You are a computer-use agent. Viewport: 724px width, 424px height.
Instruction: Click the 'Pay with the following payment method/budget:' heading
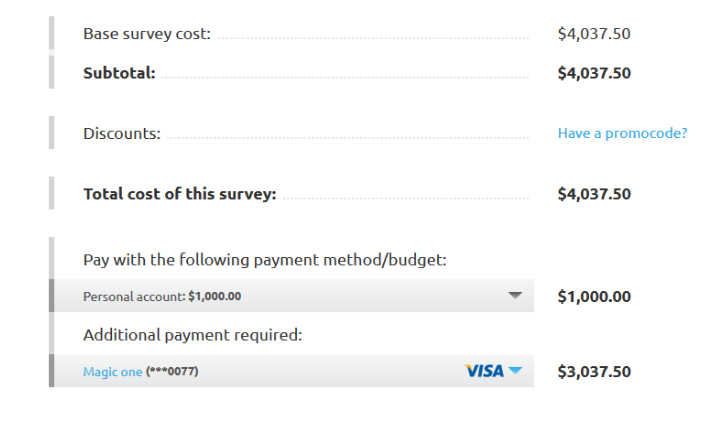point(264,260)
